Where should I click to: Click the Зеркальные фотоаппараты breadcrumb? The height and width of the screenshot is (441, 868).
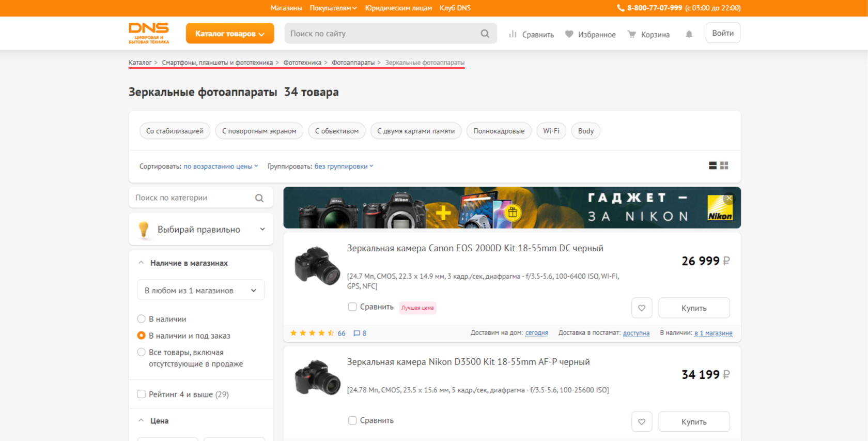pos(425,63)
